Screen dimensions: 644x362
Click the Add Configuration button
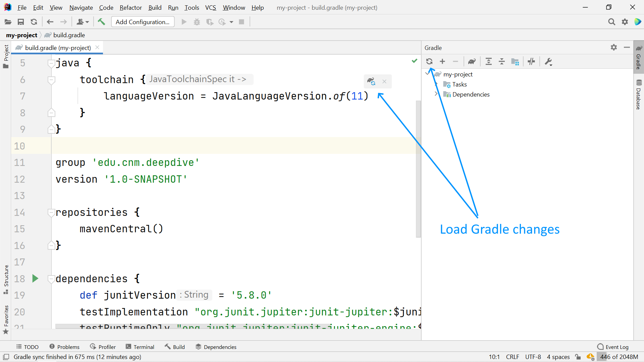pyautogui.click(x=142, y=21)
